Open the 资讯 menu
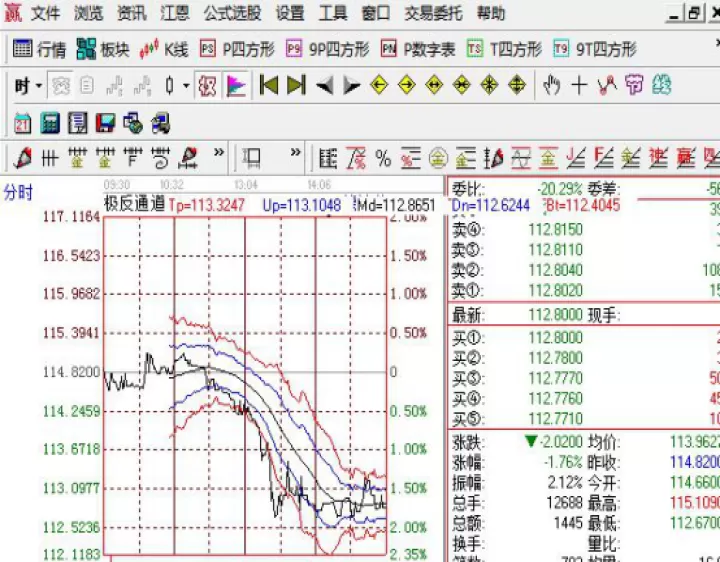720x562 pixels. click(x=132, y=13)
